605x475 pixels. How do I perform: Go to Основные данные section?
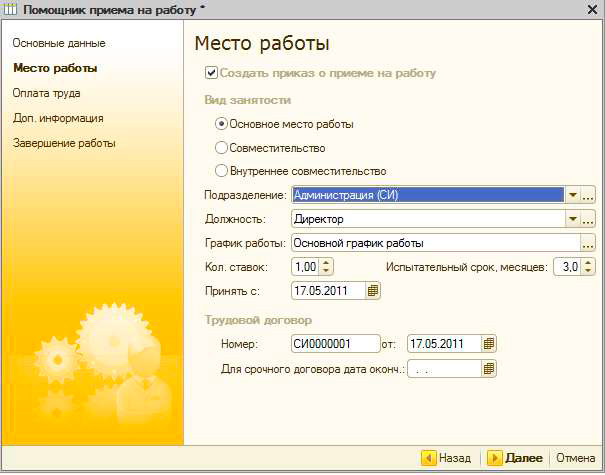point(59,44)
